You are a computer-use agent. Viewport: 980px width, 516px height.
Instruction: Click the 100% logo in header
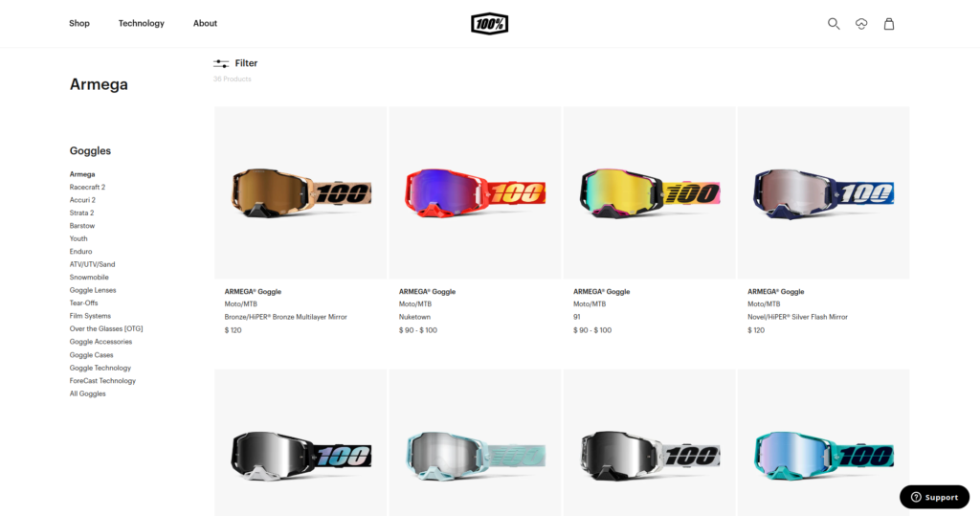point(489,24)
